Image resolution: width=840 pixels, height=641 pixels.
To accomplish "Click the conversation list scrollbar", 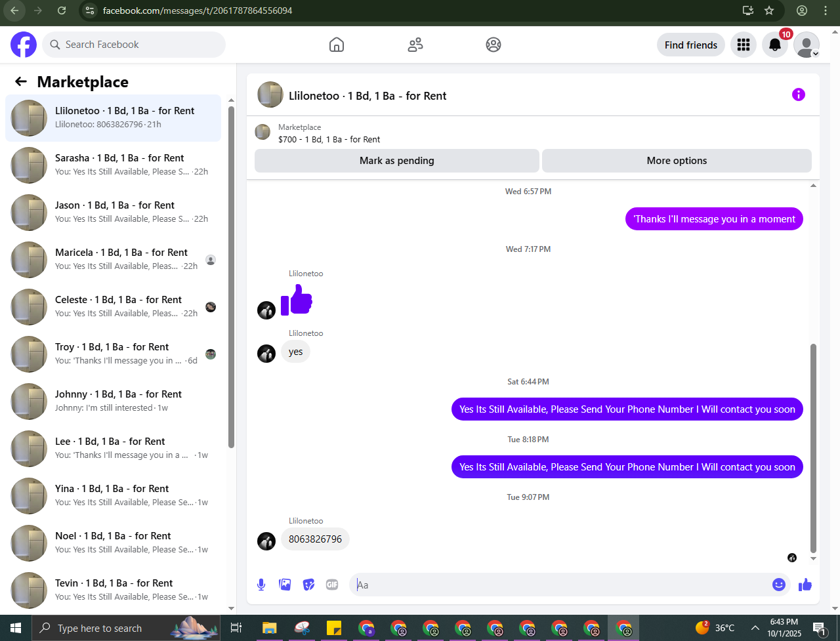I will 231,277.
